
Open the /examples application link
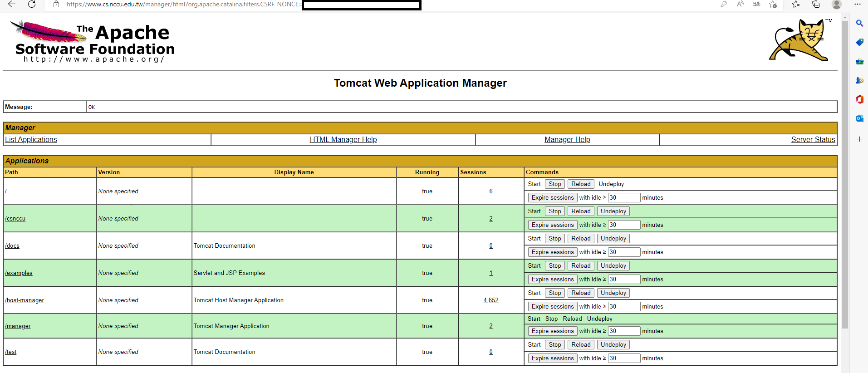coord(19,273)
